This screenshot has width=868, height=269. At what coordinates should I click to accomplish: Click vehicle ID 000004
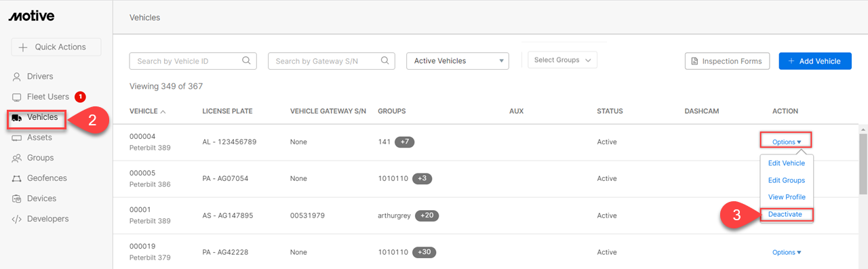click(142, 136)
